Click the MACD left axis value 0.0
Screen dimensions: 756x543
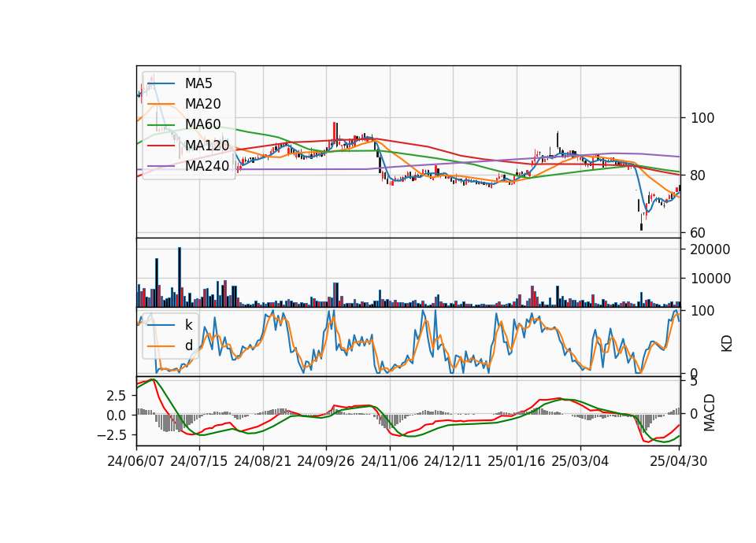click(117, 416)
